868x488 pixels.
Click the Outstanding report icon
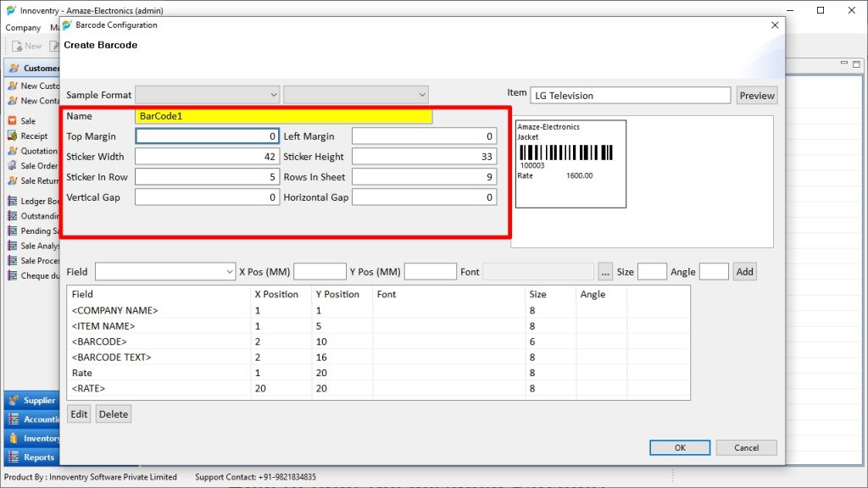12,216
